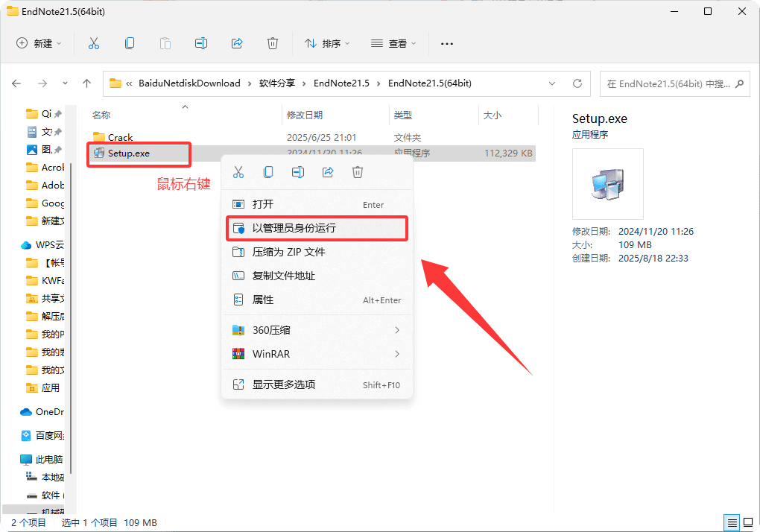
Task: Switch to large icons view via status bar toggle
Action: (x=749, y=522)
